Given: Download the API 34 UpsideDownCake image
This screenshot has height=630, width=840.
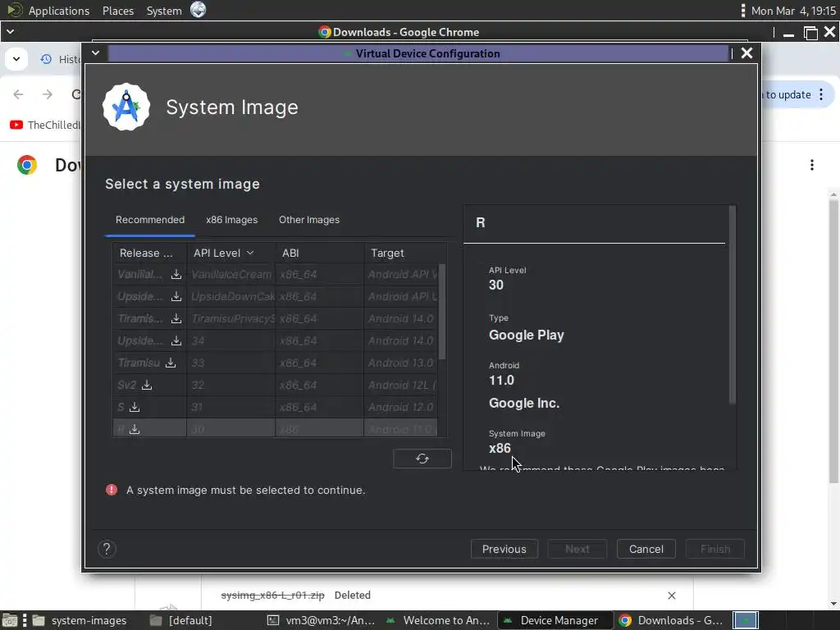Looking at the screenshot, I should point(176,340).
